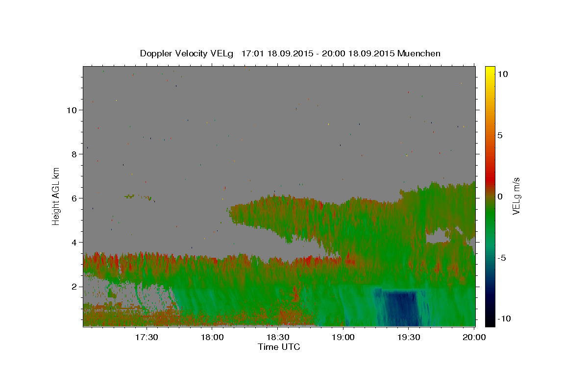
Task: Click the 19:30 time tick label
Action: pos(408,338)
